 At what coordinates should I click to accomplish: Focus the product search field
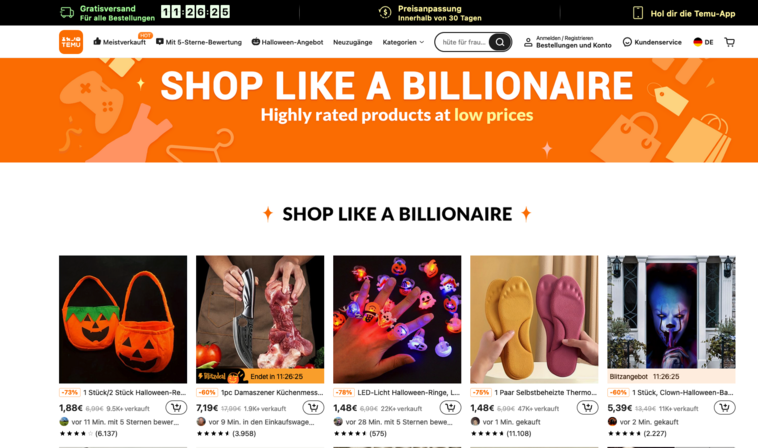[464, 42]
